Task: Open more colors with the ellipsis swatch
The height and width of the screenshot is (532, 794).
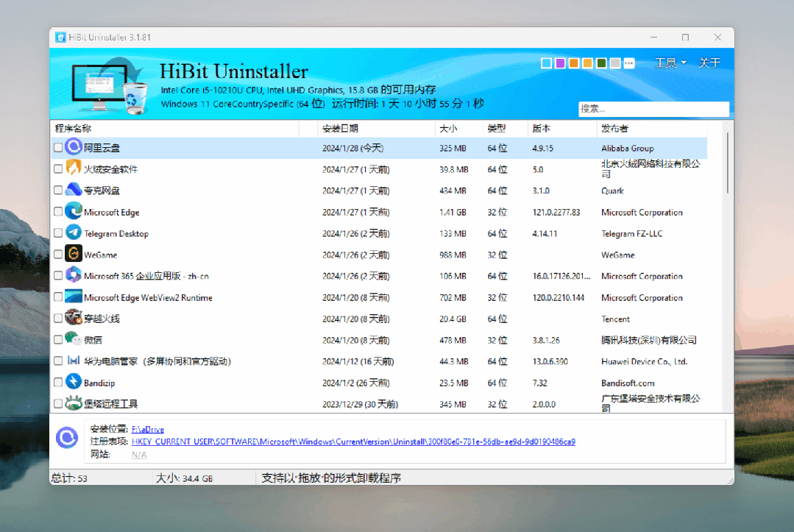Action: pyautogui.click(x=629, y=63)
